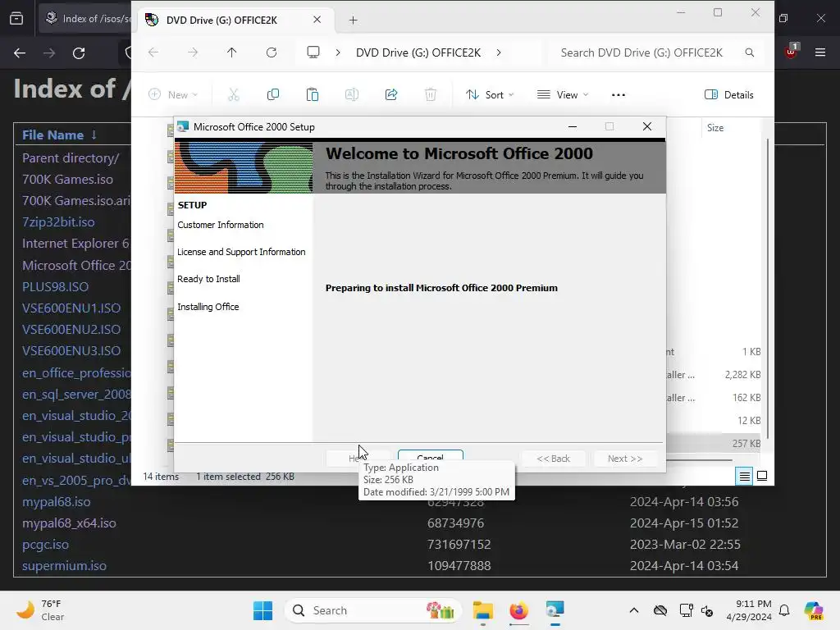This screenshot has width=840, height=630.
Task: Close the DVD Drive (G:) OFFICE2K tab
Action: [317, 20]
